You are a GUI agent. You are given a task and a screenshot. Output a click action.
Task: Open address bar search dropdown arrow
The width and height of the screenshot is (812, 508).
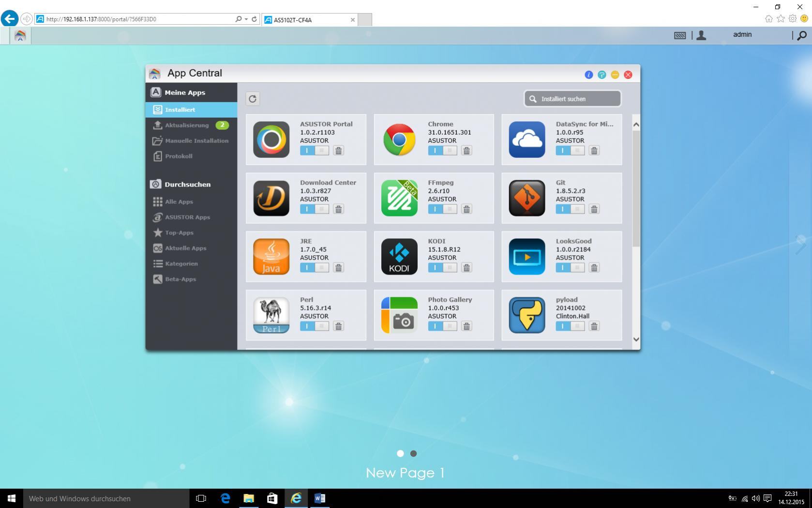(x=246, y=19)
